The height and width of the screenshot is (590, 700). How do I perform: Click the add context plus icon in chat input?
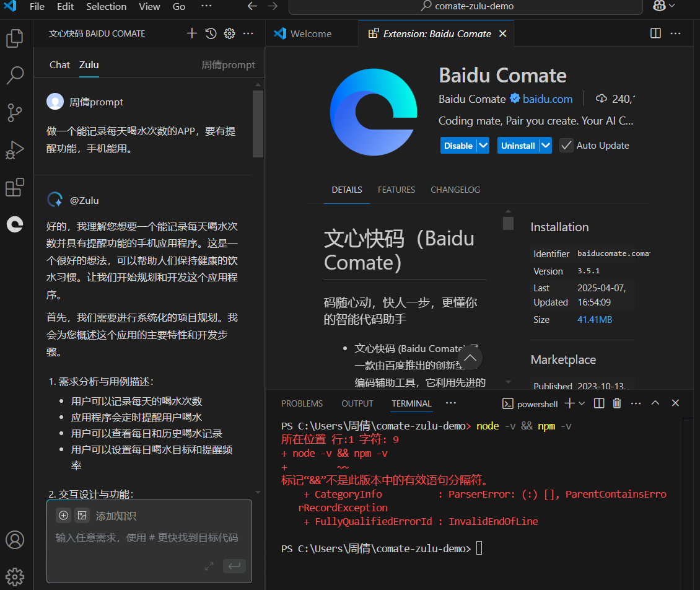(x=63, y=516)
